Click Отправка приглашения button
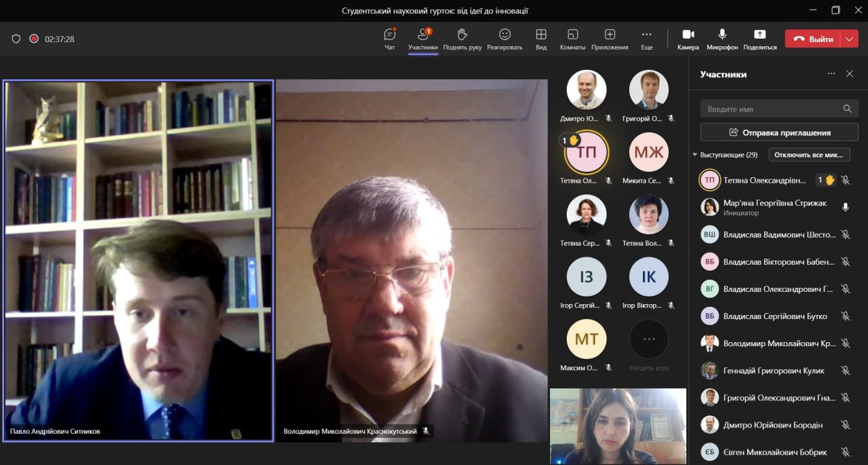Viewport: 868px width, 465px height. click(779, 132)
